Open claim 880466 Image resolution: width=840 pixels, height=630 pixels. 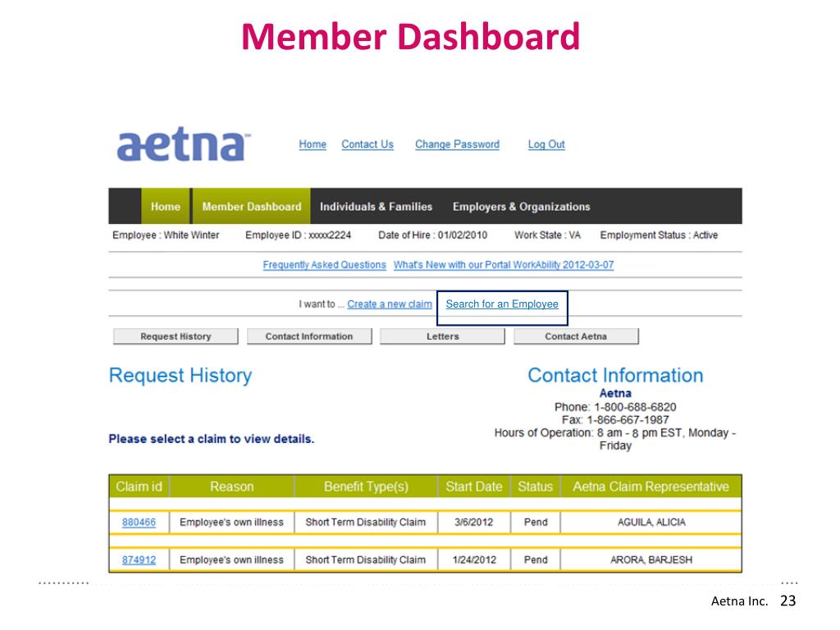point(139,523)
